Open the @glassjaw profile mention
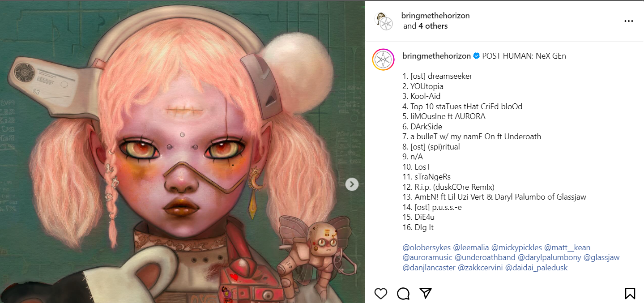The height and width of the screenshot is (303, 644). pos(602,257)
